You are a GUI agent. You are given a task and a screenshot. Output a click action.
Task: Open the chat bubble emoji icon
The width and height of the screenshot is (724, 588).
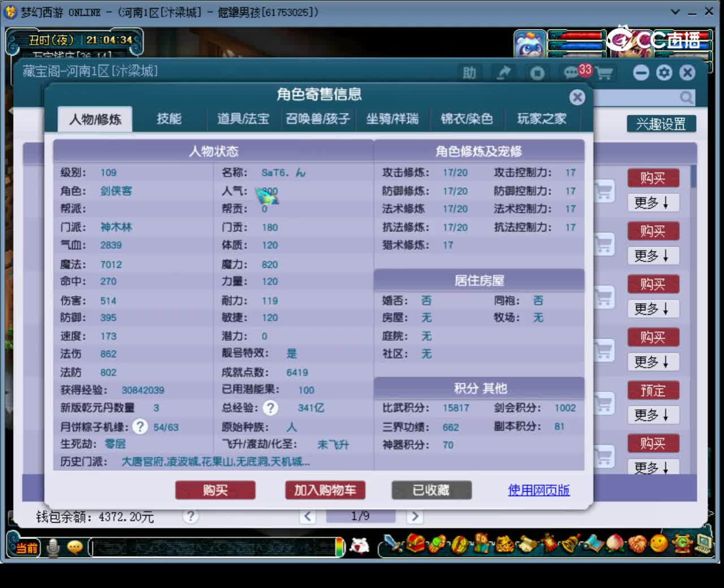pos(75,547)
